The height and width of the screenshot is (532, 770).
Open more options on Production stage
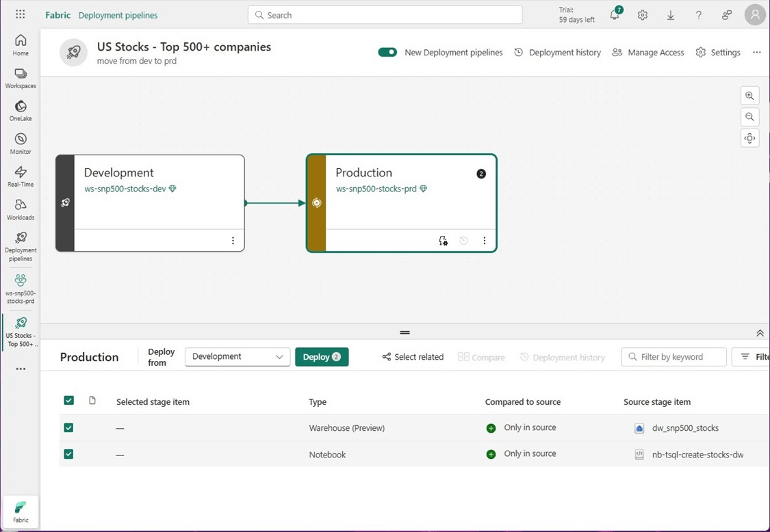[x=484, y=241]
